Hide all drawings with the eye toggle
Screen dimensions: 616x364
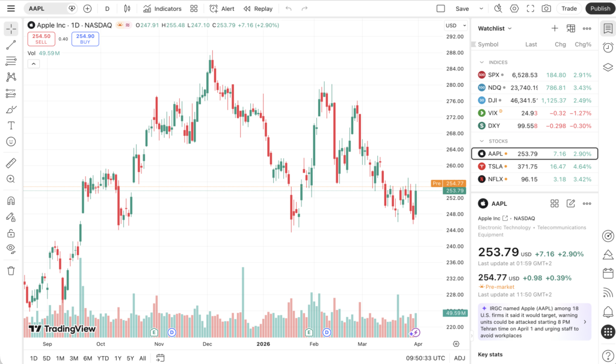(11, 248)
